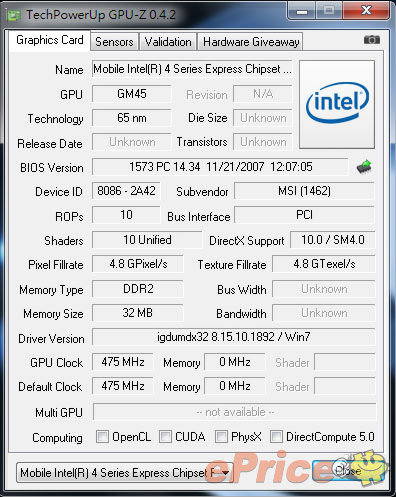396x497 pixels.
Task: Switch to the Sensors tab
Action: pyautogui.click(x=114, y=42)
